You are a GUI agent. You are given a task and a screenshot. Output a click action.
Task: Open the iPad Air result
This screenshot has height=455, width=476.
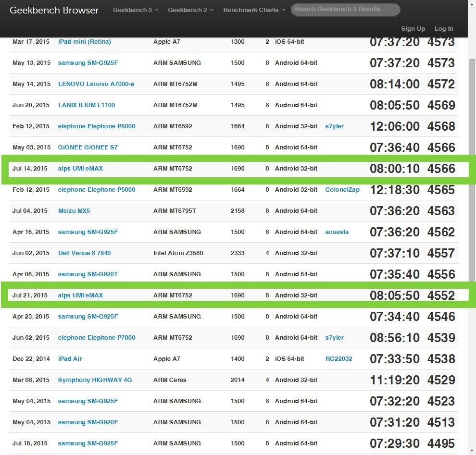(70, 358)
